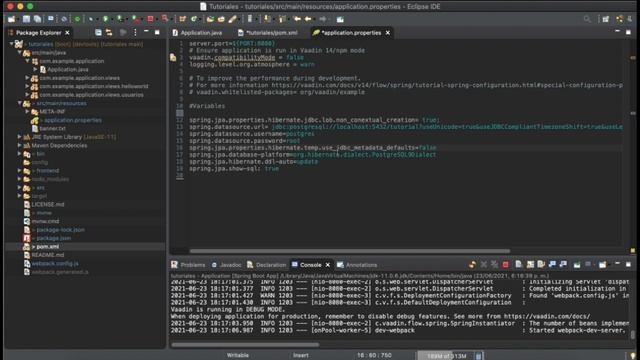Click the New wizard toolbar icon
The image size is (640, 360).
pos(11,19)
